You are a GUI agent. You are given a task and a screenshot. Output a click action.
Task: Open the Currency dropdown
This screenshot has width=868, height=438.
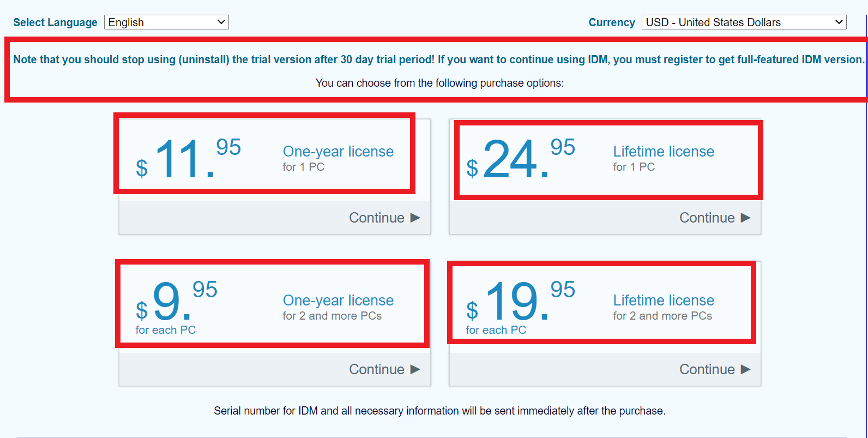[x=744, y=22]
